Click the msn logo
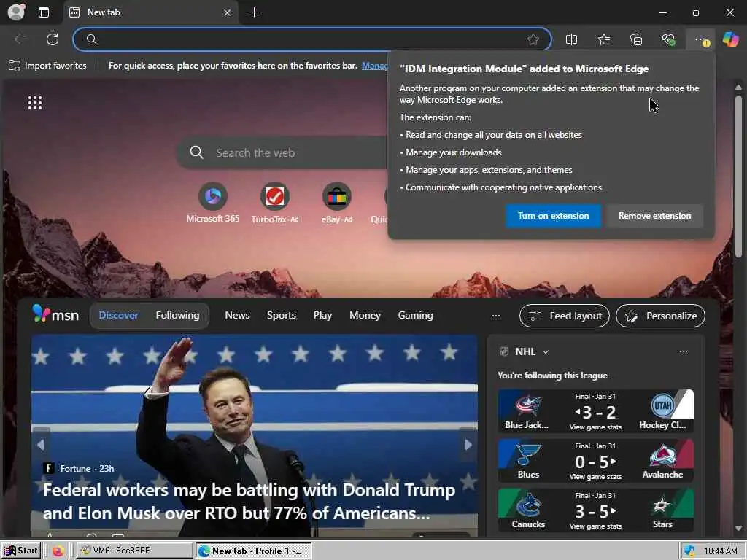 pyautogui.click(x=55, y=314)
